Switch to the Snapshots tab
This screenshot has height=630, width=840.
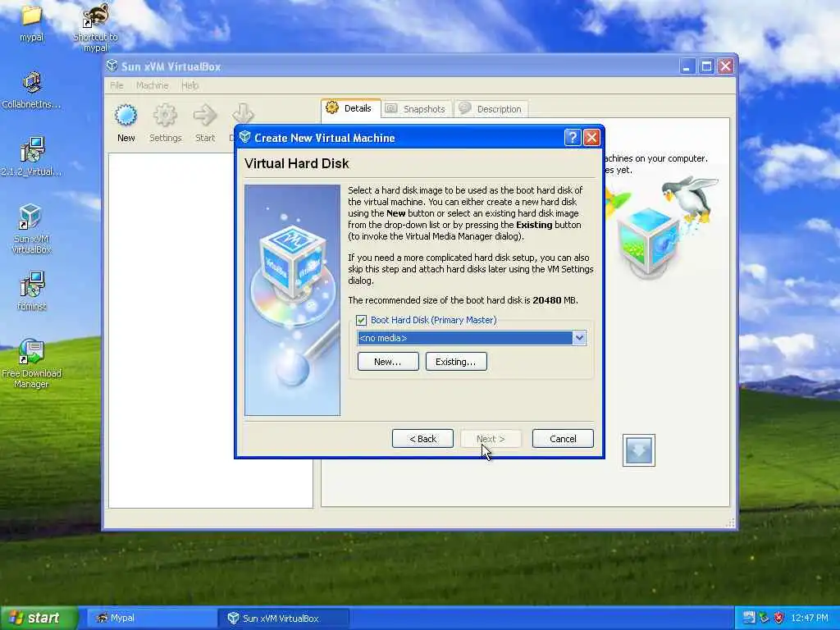coord(417,109)
